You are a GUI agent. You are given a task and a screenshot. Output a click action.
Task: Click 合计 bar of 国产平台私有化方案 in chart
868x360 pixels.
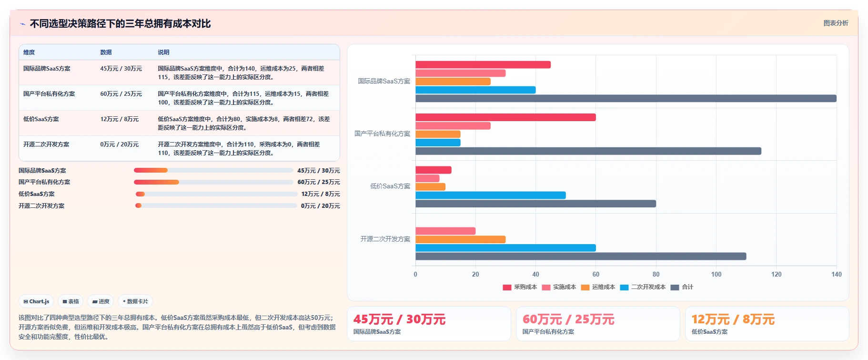pyautogui.click(x=588, y=151)
